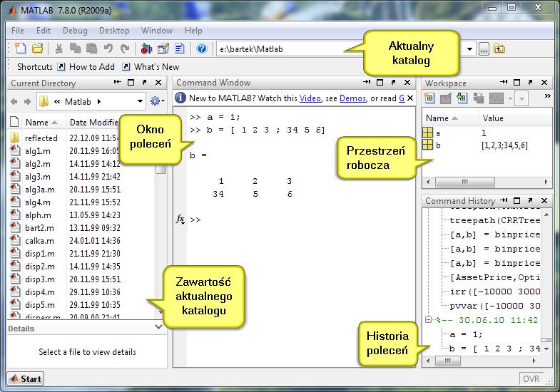
Task: Maximize the Workspace panel
Action: 516,83
